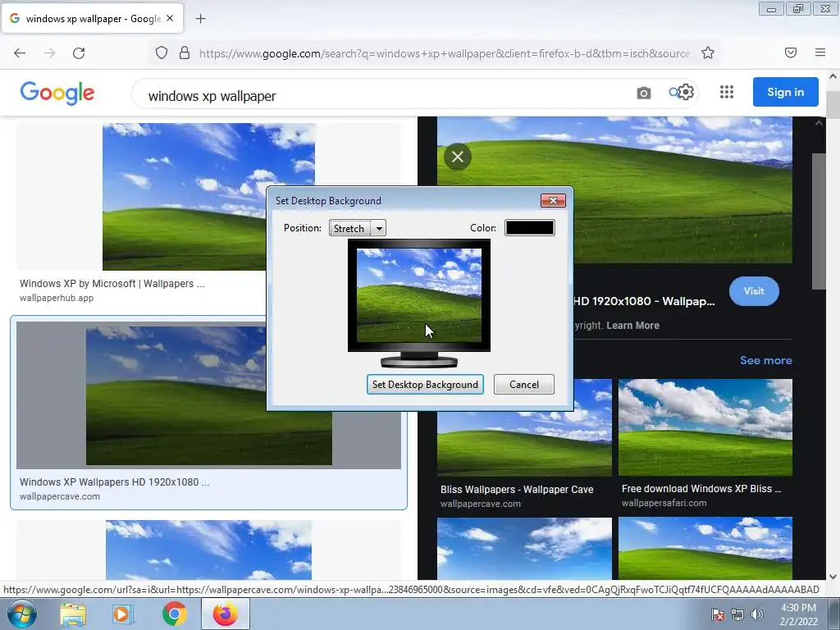Image resolution: width=840 pixels, height=630 pixels.
Task: Bookmark this page with the star
Action: 708,52
